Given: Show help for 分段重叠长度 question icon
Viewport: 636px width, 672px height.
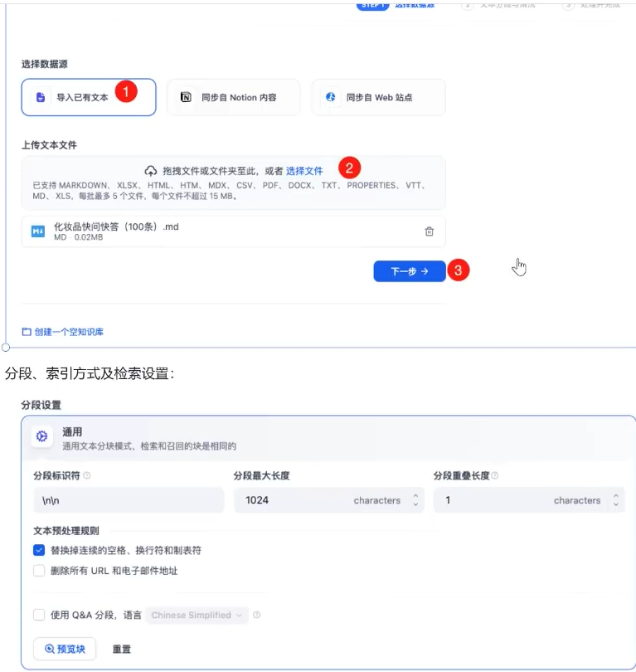Looking at the screenshot, I should coord(495,475).
